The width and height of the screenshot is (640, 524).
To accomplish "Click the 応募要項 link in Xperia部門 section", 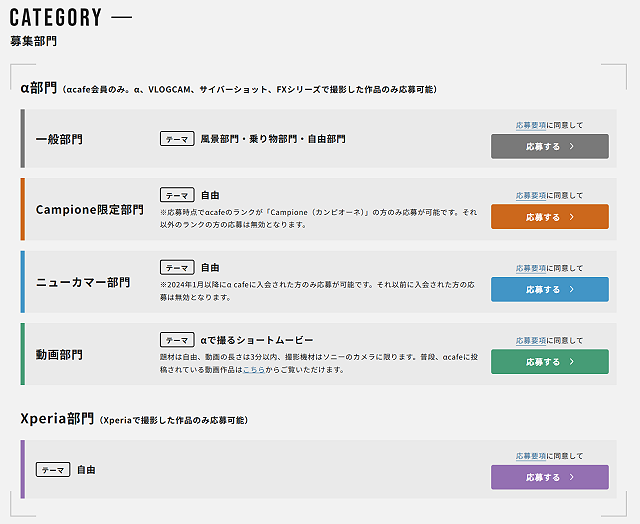I will pyautogui.click(x=530, y=456).
